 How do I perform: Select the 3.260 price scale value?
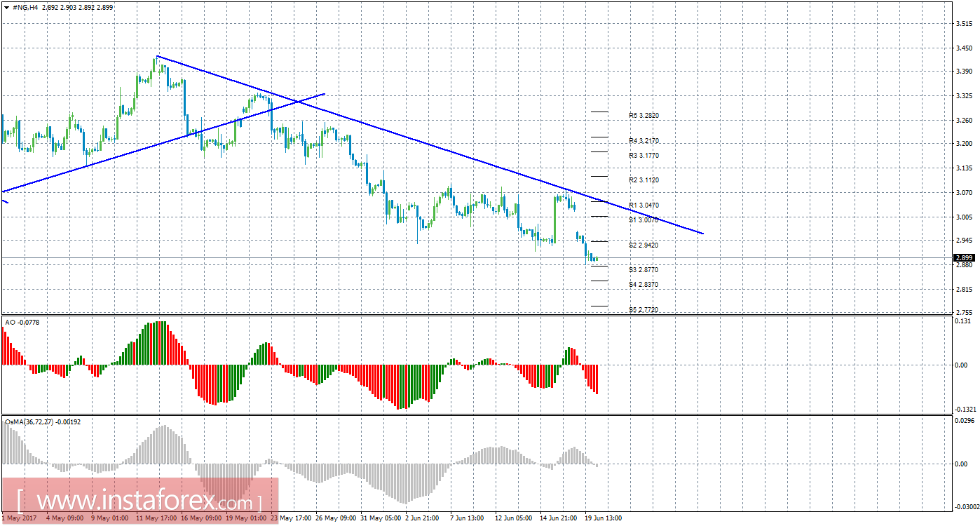tap(964, 121)
